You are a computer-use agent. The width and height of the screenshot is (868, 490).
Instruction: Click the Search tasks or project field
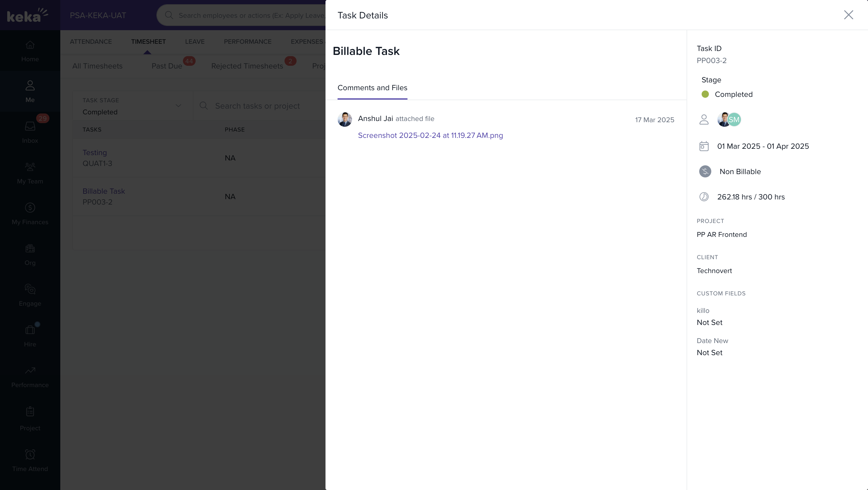click(x=263, y=106)
